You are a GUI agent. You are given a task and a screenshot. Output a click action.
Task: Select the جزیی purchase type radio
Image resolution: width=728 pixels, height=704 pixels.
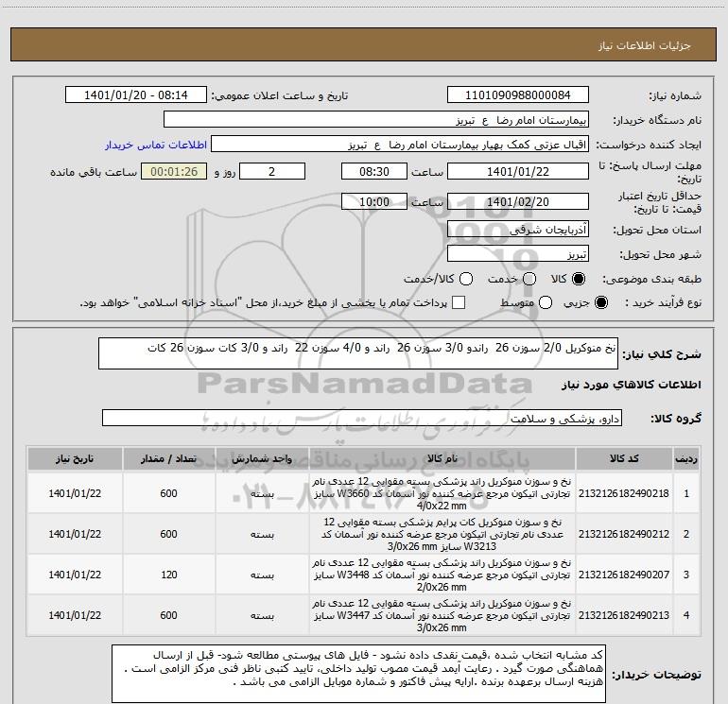pyautogui.click(x=601, y=303)
